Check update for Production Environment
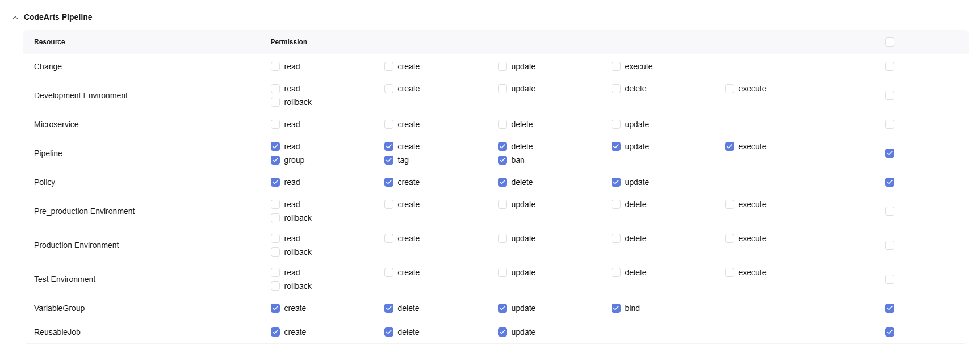The height and width of the screenshot is (353, 980). click(x=502, y=238)
